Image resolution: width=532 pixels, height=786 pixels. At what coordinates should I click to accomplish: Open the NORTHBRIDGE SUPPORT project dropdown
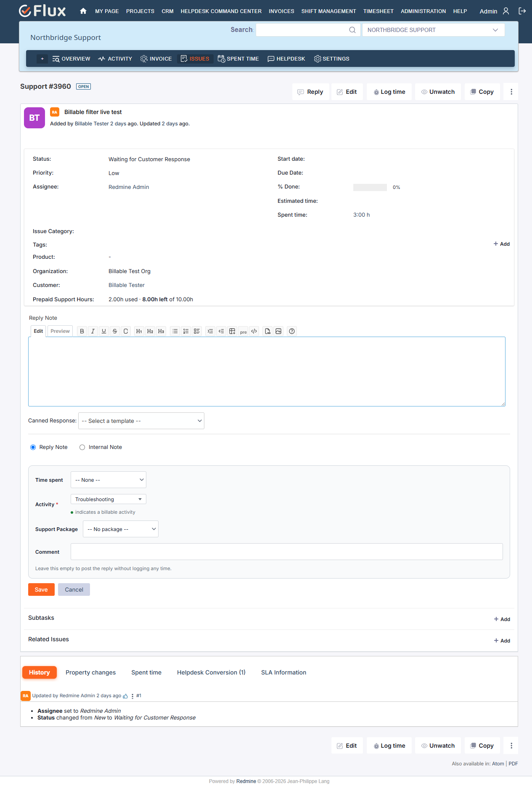point(433,30)
